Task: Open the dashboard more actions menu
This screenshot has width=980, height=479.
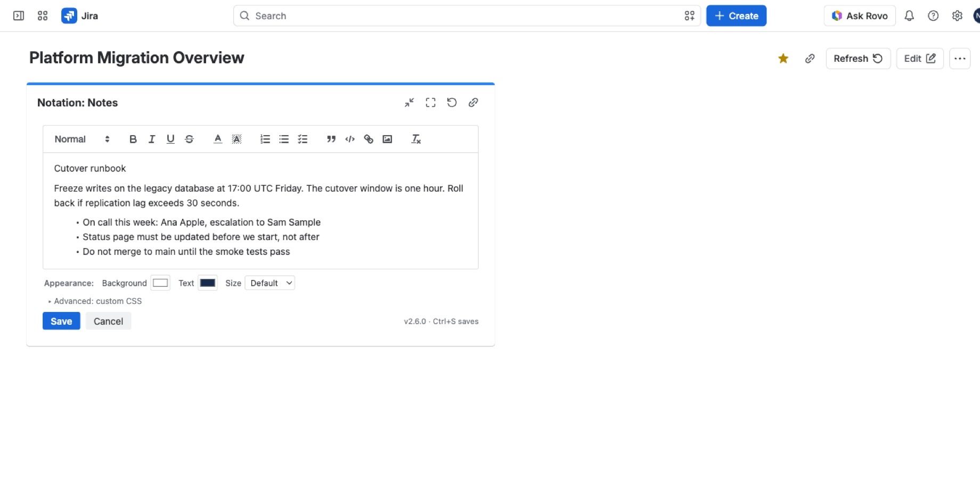Action: [x=960, y=59]
